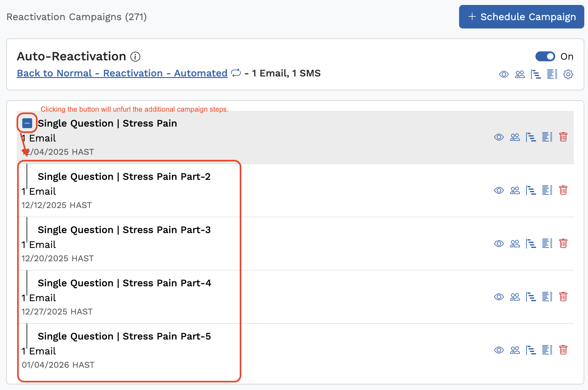The height and width of the screenshot is (390, 588).
Task: Open report list icon for Stress Pain Part-4
Action: pos(547,297)
